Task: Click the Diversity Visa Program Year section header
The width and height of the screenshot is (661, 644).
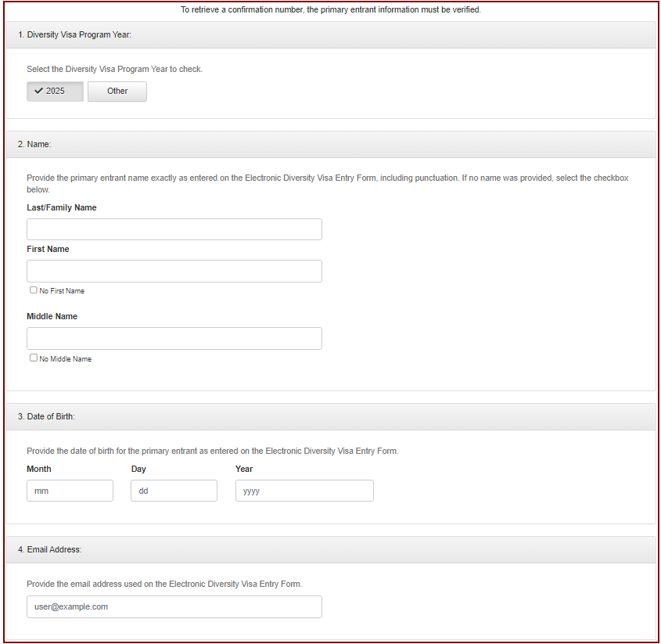Action: [x=331, y=35]
